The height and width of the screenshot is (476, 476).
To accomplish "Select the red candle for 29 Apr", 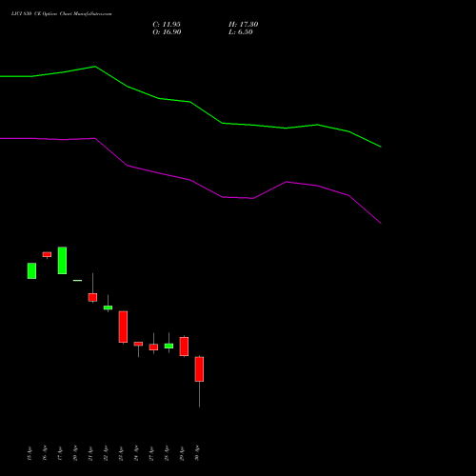I will tap(184, 347).
